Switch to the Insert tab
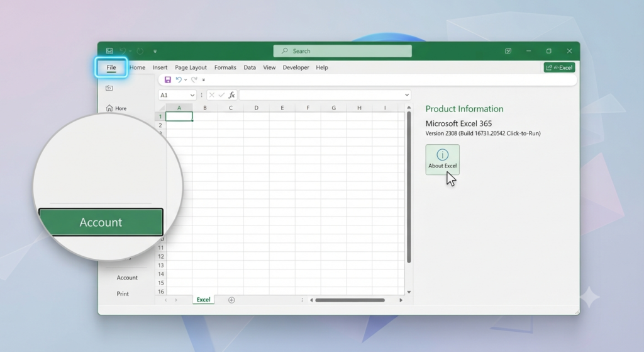The width and height of the screenshot is (644, 352). (160, 67)
